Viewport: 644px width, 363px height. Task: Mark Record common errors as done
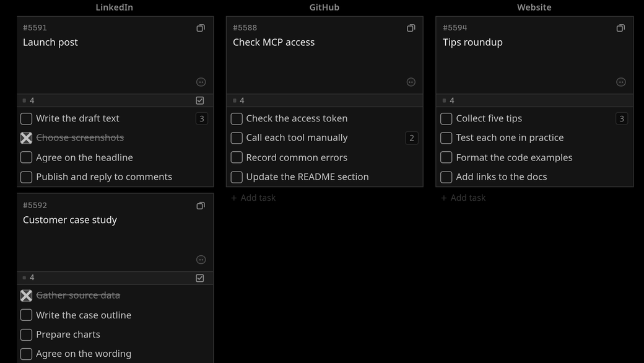coord(237,157)
